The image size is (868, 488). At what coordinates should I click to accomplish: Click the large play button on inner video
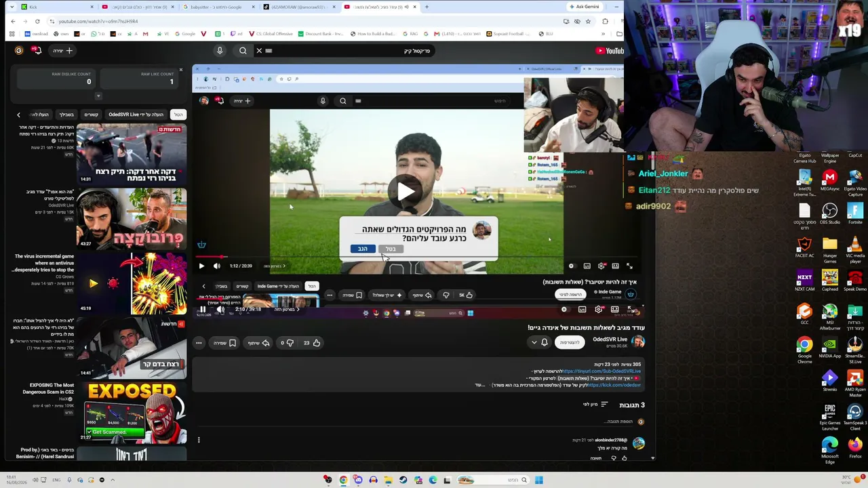tap(406, 191)
